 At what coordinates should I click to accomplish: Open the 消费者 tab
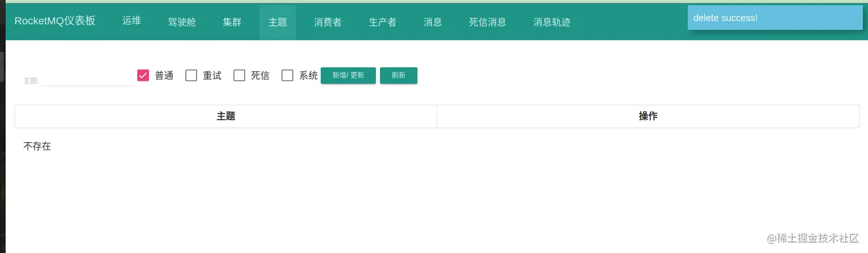pos(328,22)
